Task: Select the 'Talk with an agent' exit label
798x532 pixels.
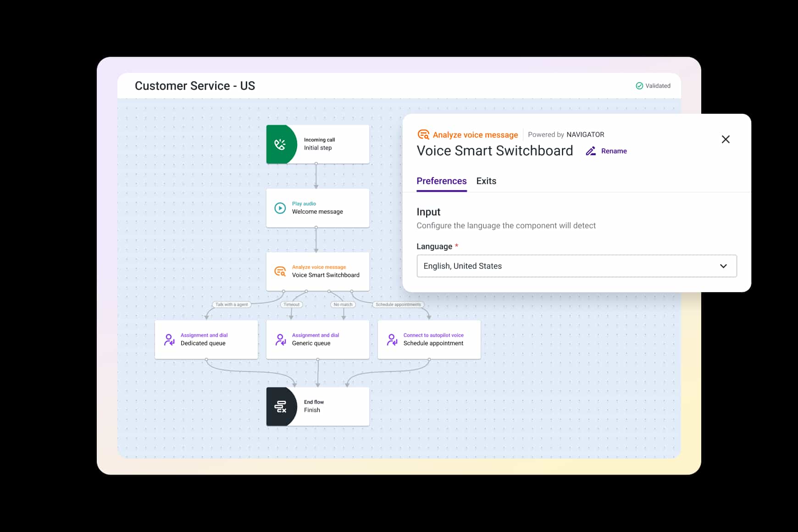Action: pyautogui.click(x=232, y=305)
